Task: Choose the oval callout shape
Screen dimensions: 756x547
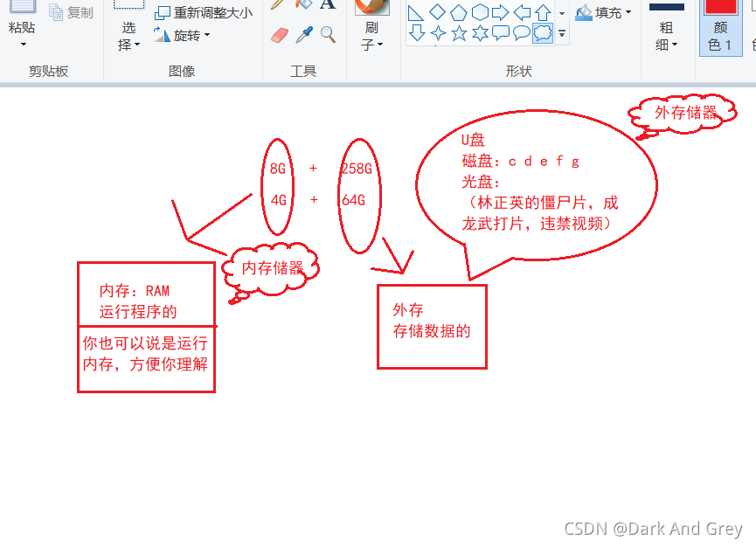Action: click(x=522, y=33)
